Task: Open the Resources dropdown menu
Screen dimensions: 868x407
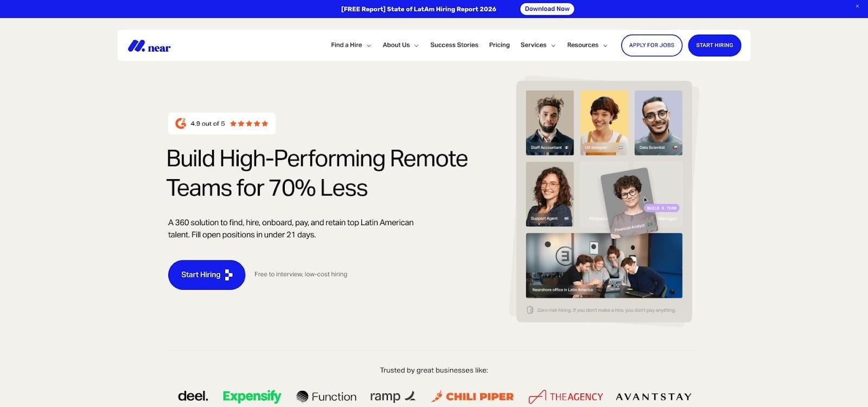Action: [587, 45]
